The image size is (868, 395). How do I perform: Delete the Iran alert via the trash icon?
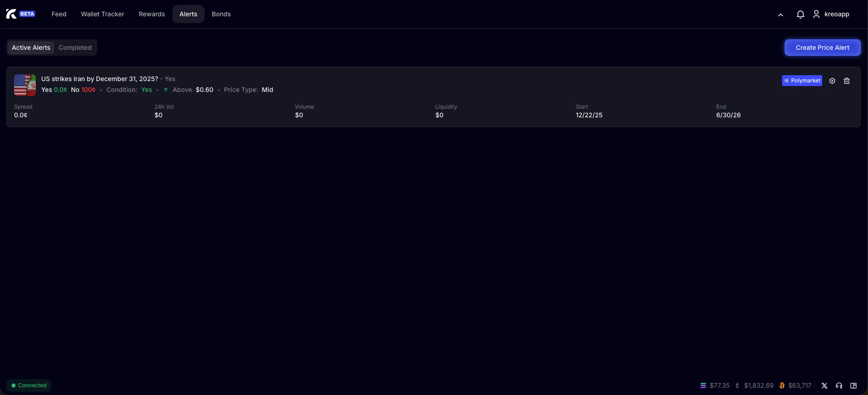click(x=847, y=81)
